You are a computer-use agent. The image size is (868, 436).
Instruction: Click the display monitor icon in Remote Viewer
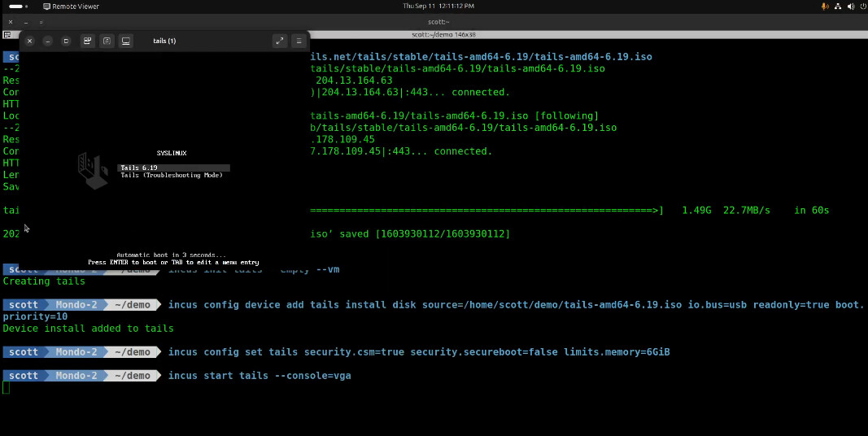[x=126, y=41]
